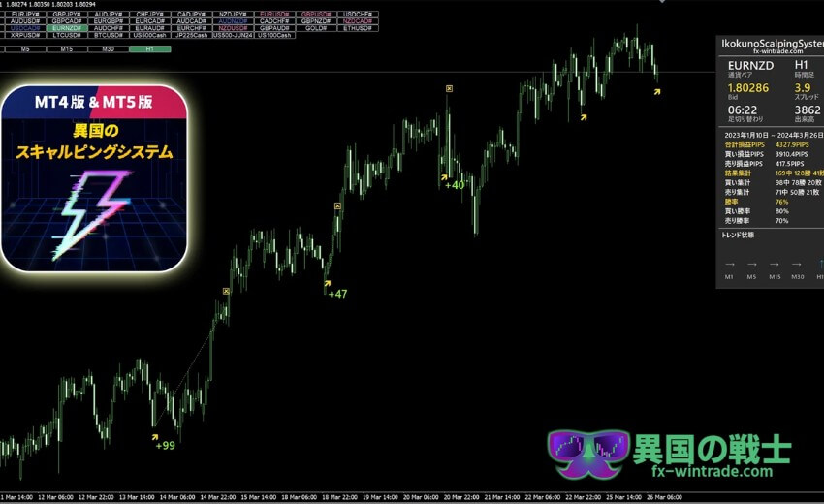This screenshot has width=824, height=504.
Task: Click the 4327.9PIPS total profit value
Action: click(792, 144)
